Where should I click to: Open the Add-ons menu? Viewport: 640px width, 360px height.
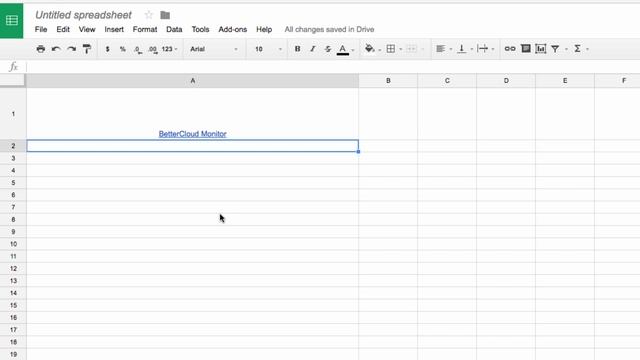[x=233, y=29]
